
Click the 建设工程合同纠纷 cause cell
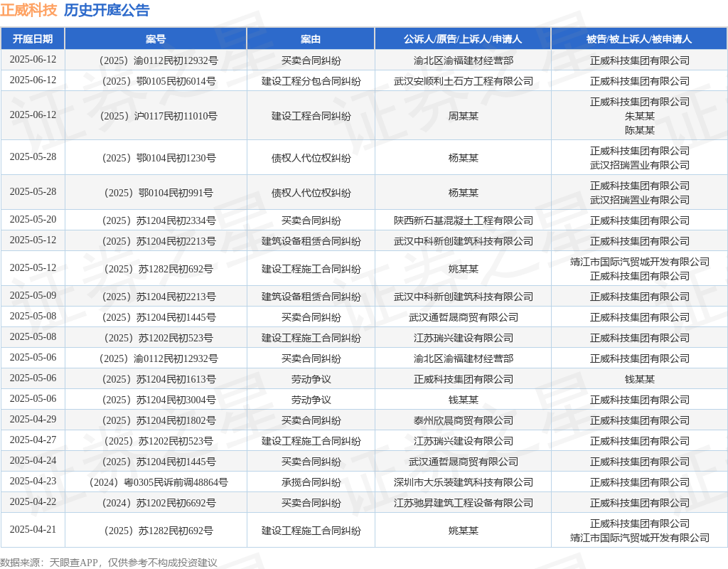pyautogui.click(x=311, y=116)
